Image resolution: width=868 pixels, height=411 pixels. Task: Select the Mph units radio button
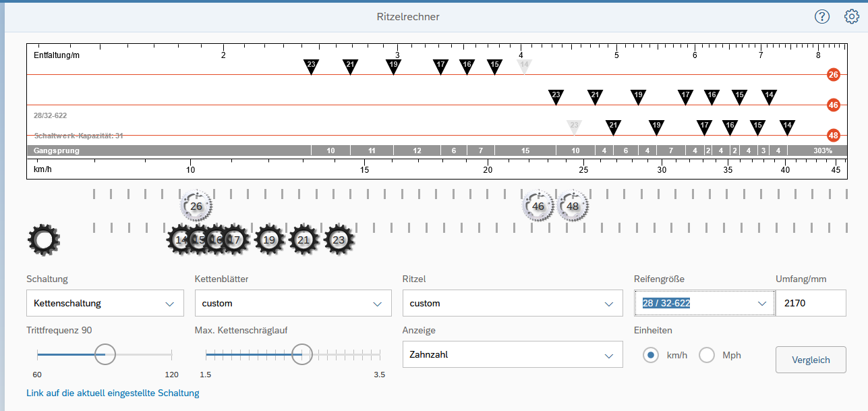coord(706,355)
